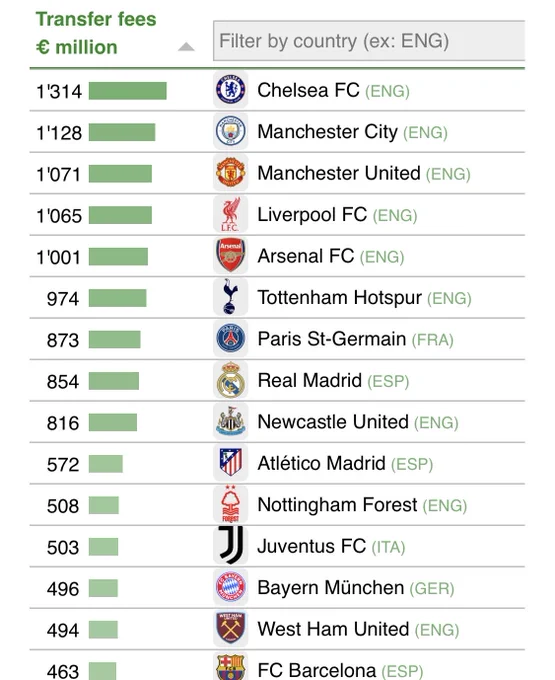Click Chelsea's 1'314 green fee bar
The width and height of the screenshot is (555, 680).
coord(127,91)
